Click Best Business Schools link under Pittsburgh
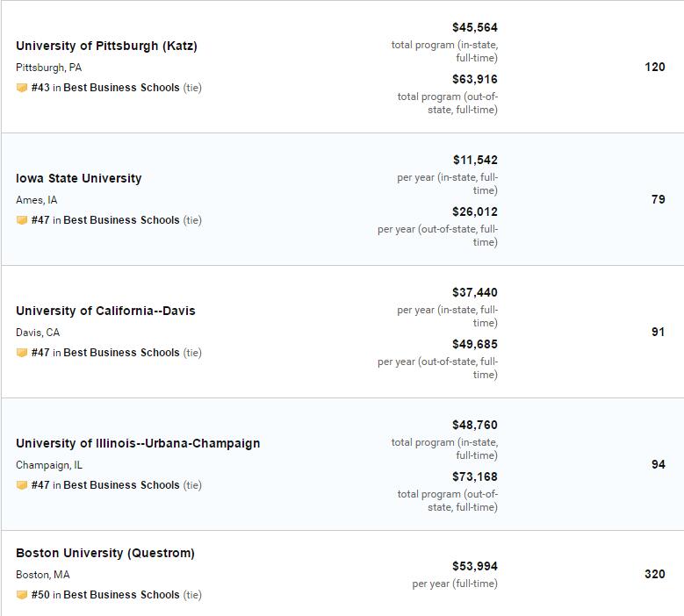The height and width of the screenshot is (616, 684). click(x=121, y=88)
